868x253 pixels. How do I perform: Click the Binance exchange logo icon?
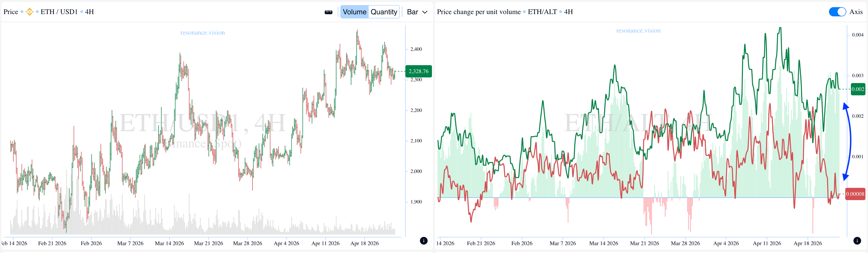coord(30,12)
